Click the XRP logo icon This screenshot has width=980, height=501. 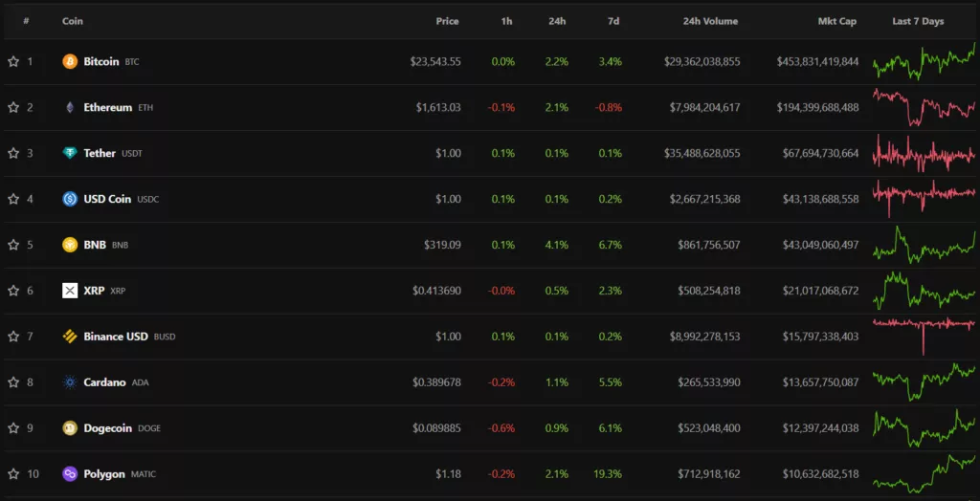point(70,291)
